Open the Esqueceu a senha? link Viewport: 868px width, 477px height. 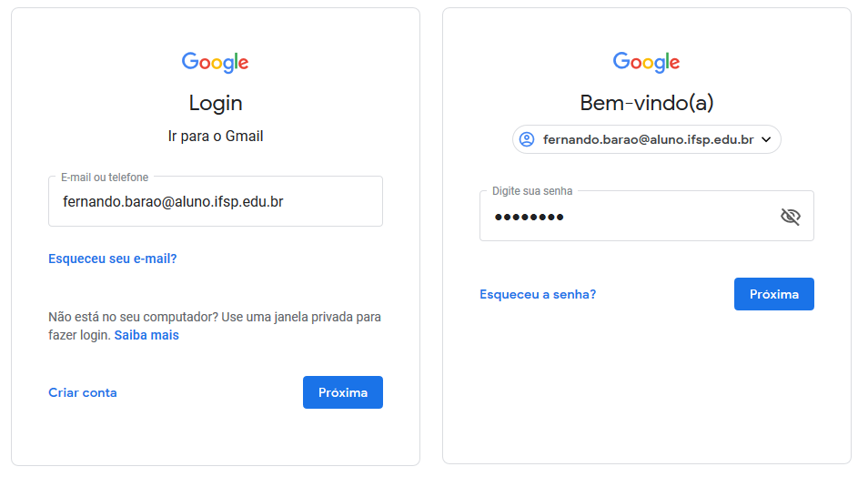point(538,294)
